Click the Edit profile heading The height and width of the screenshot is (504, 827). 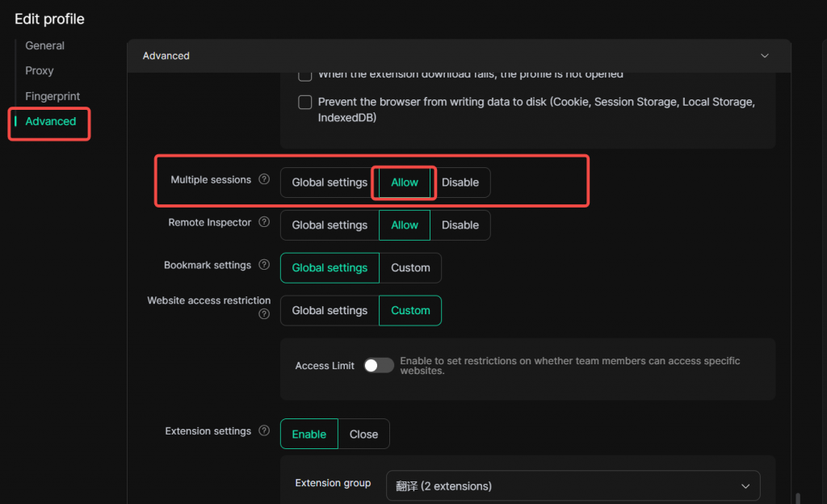click(49, 19)
